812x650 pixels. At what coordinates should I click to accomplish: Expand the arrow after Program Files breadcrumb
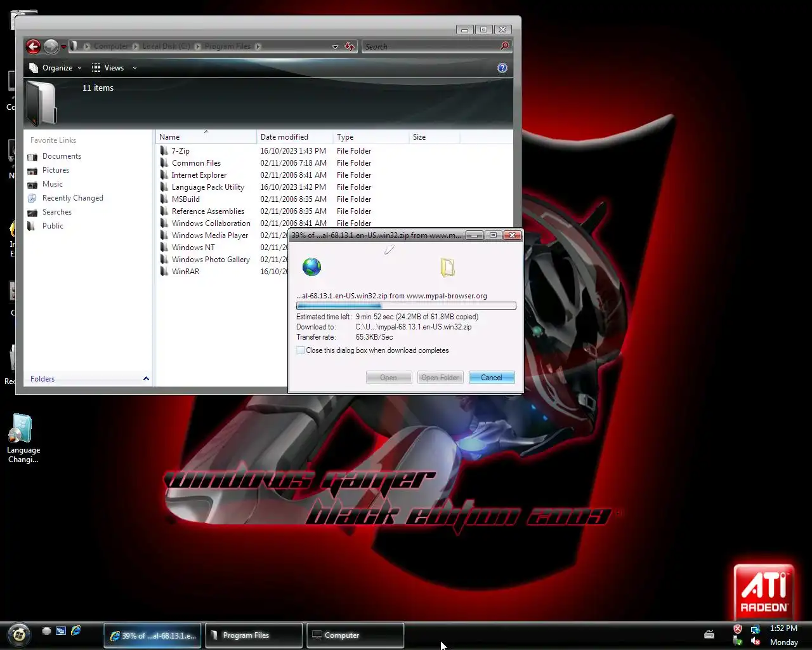[258, 46]
